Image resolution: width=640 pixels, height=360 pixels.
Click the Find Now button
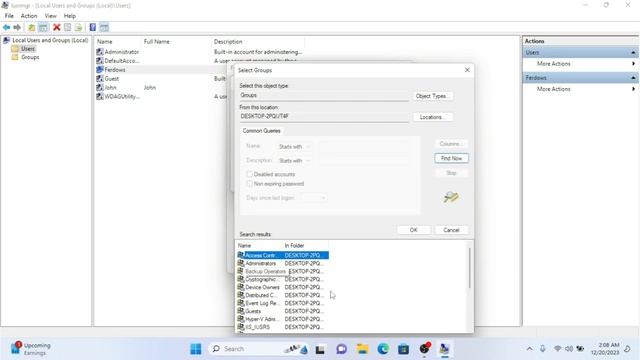[x=451, y=158]
